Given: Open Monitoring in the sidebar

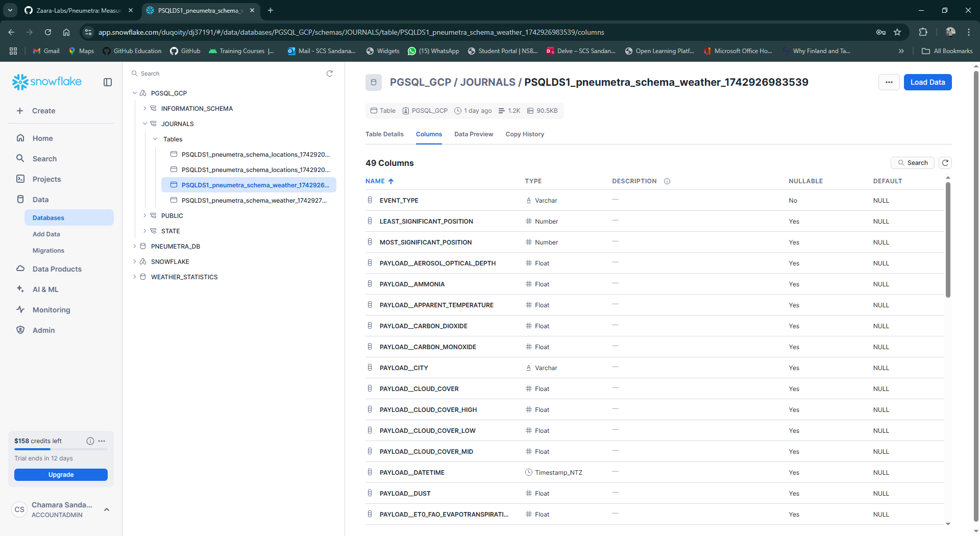Looking at the screenshot, I should (x=51, y=310).
